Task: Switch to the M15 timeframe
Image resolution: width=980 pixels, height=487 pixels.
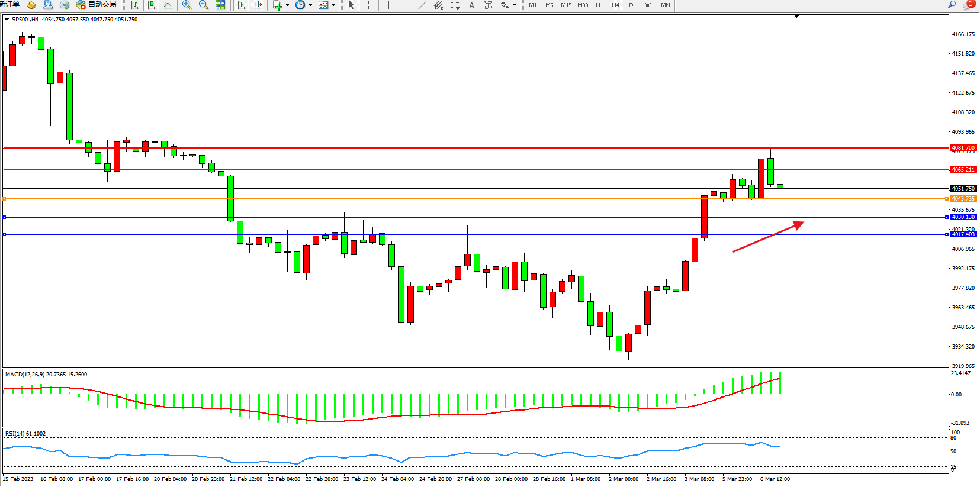Action: click(566, 5)
